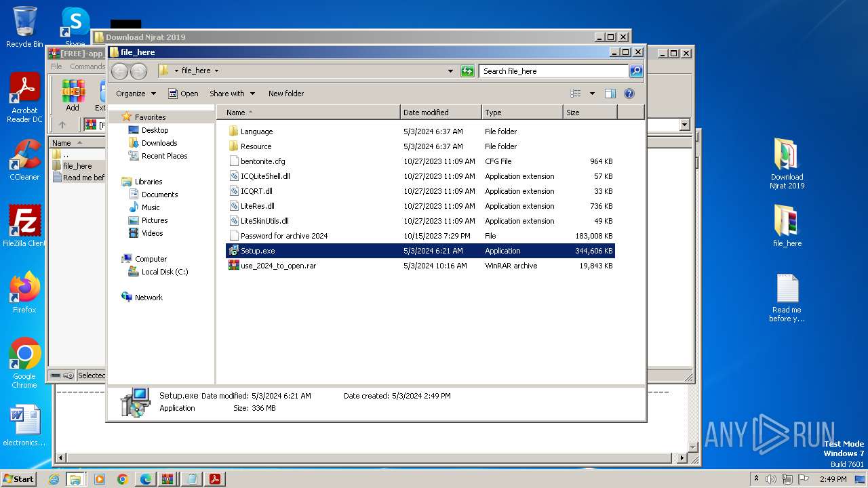Click the Forward navigation arrow in Explorer
The width and height of the screenshot is (868, 488).
[138, 70]
